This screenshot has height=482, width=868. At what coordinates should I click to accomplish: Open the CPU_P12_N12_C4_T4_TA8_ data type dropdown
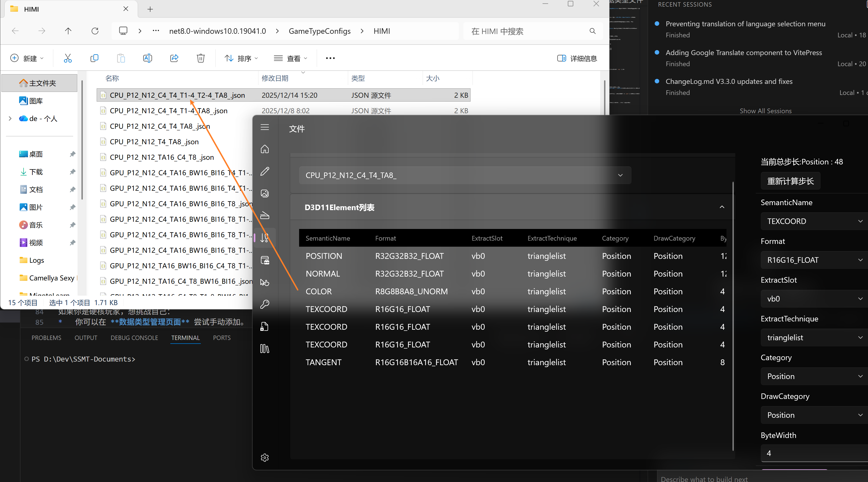tap(465, 175)
